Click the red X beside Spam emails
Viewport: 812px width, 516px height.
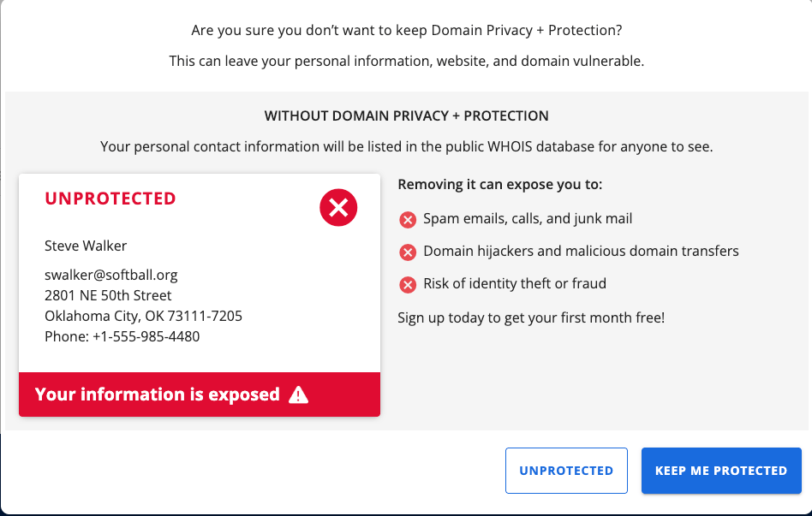coord(408,220)
